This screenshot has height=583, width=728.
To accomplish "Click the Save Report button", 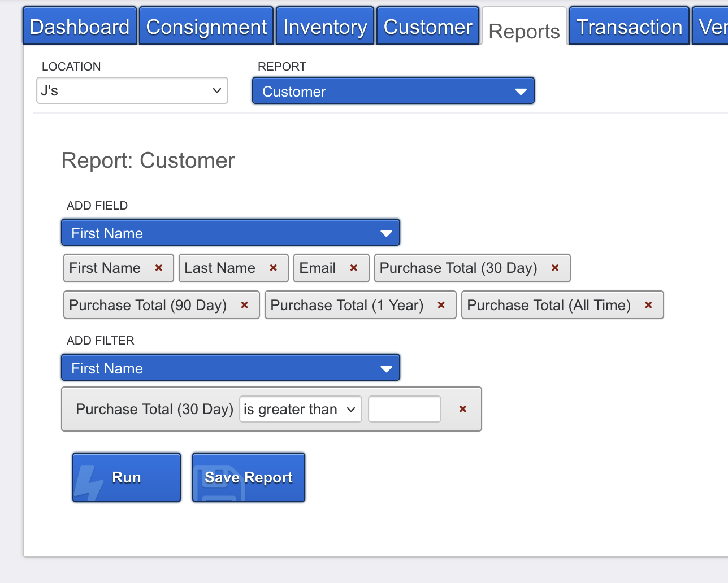I will [x=249, y=477].
